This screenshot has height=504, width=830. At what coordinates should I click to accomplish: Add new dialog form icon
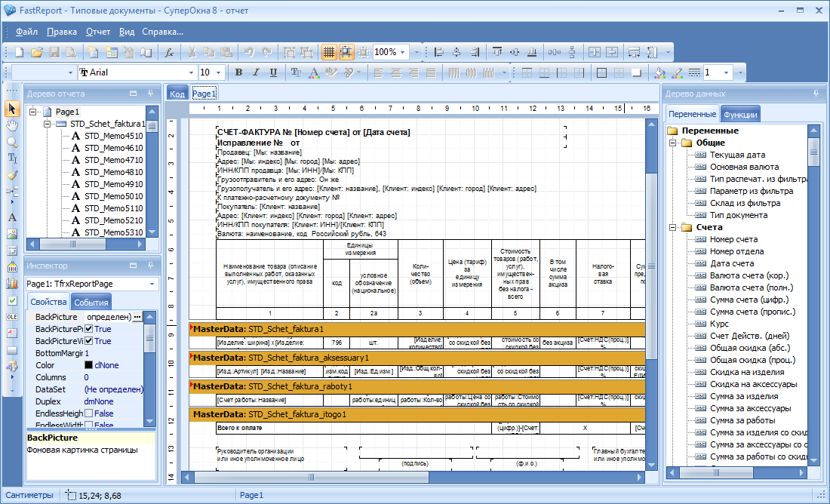(111, 52)
